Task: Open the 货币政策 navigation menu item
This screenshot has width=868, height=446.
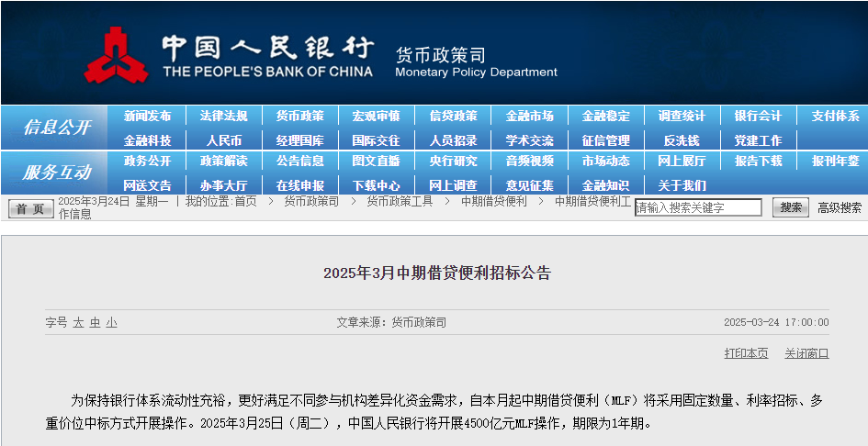Action: pos(299,117)
